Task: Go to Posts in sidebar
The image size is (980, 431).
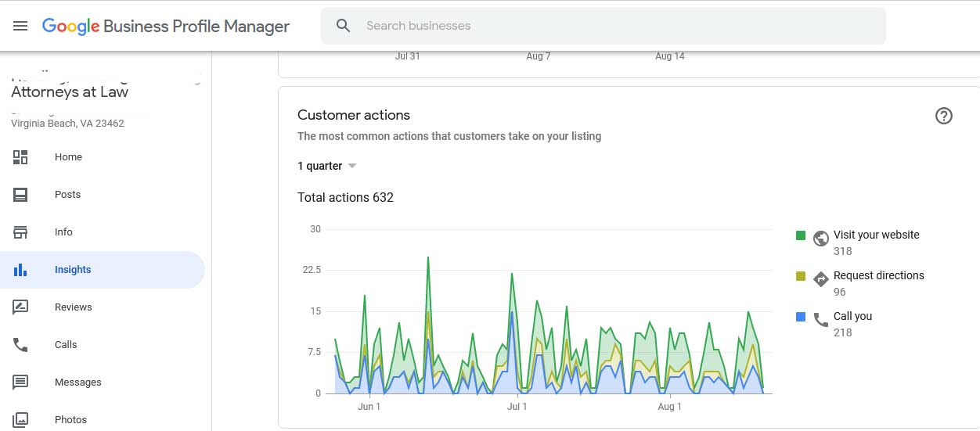Action: point(103,195)
